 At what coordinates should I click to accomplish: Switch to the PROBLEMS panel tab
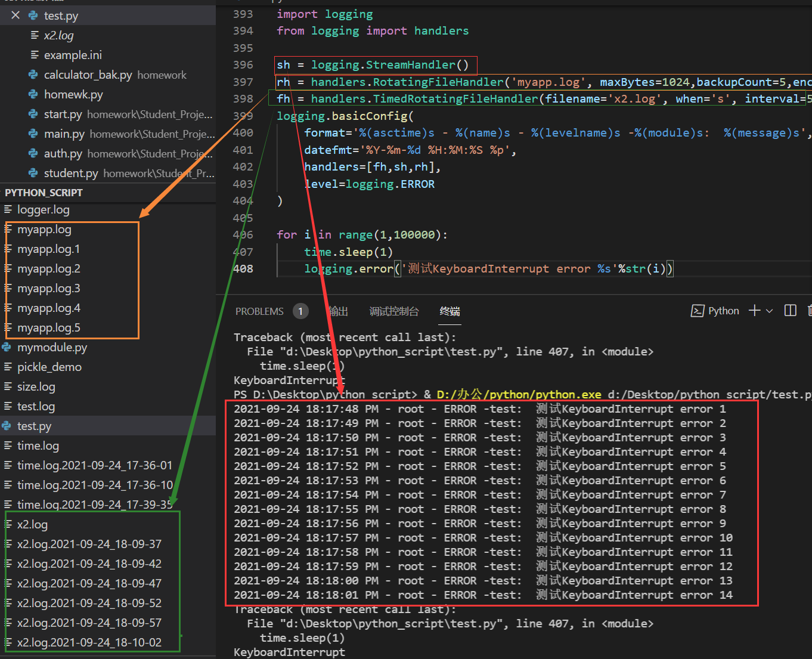click(259, 311)
